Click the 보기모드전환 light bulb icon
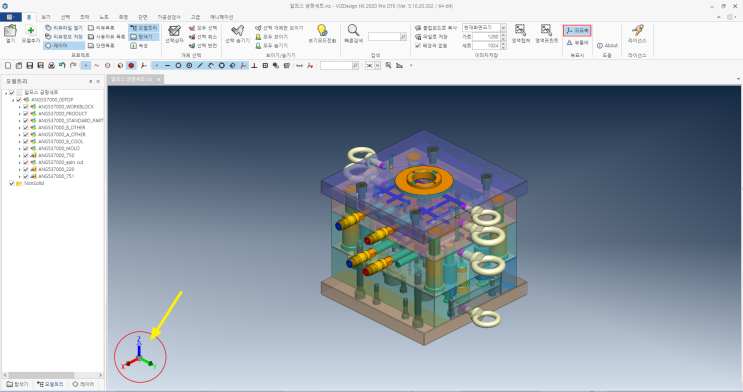The image size is (743, 392). pyautogui.click(x=322, y=31)
